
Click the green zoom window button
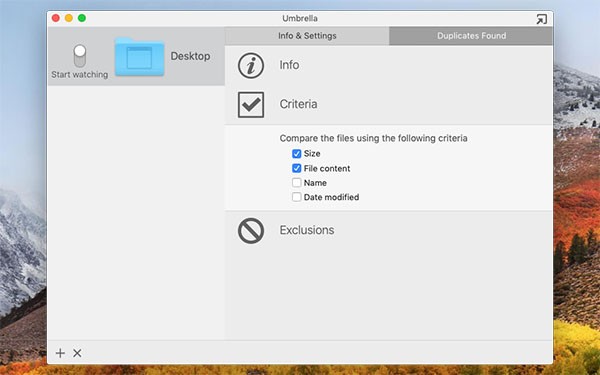coord(82,18)
